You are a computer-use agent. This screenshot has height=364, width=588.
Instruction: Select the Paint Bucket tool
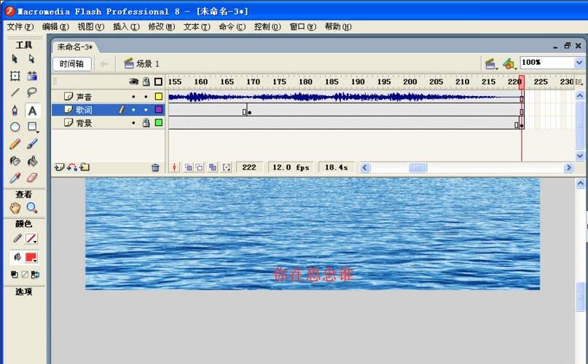pos(32,160)
